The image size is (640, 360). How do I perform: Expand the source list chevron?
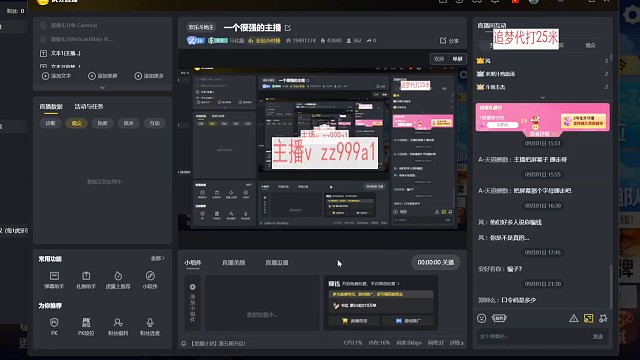pyautogui.click(x=102, y=88)
